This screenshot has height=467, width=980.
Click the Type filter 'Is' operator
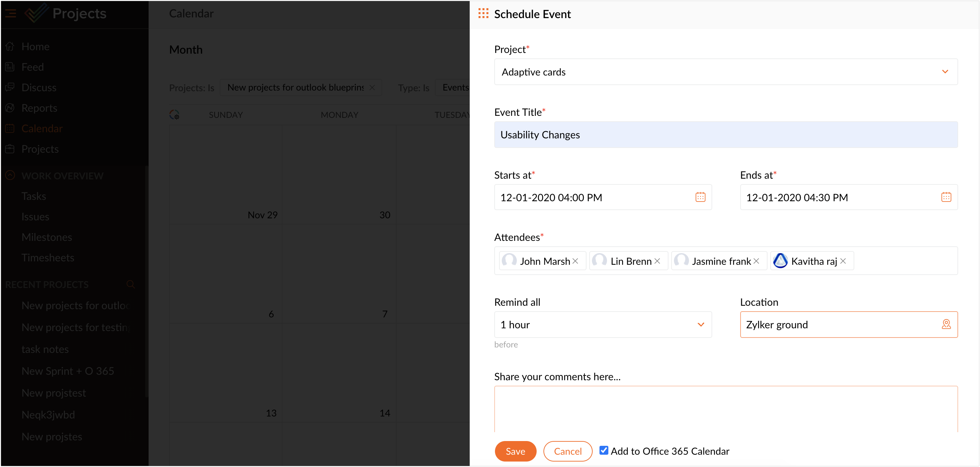(x=426, y=88)
